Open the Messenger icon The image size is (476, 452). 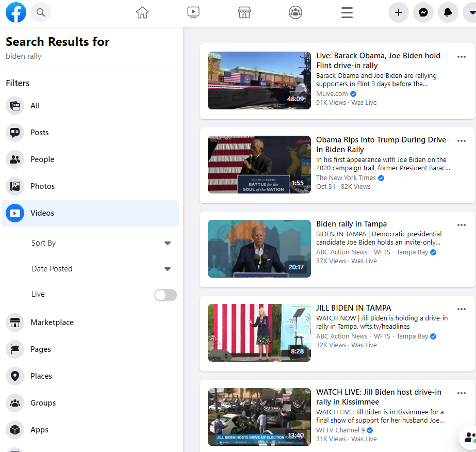click(x=423, y=13)
